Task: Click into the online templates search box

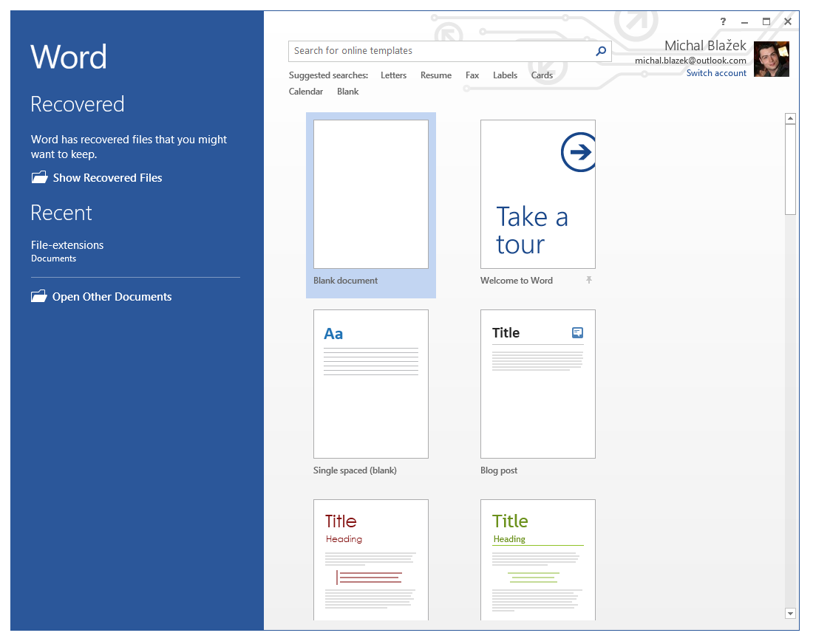Action: coord(449,51)
